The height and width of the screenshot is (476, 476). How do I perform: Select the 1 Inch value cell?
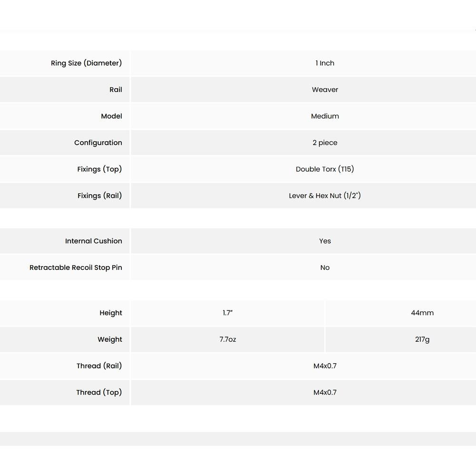325,63
